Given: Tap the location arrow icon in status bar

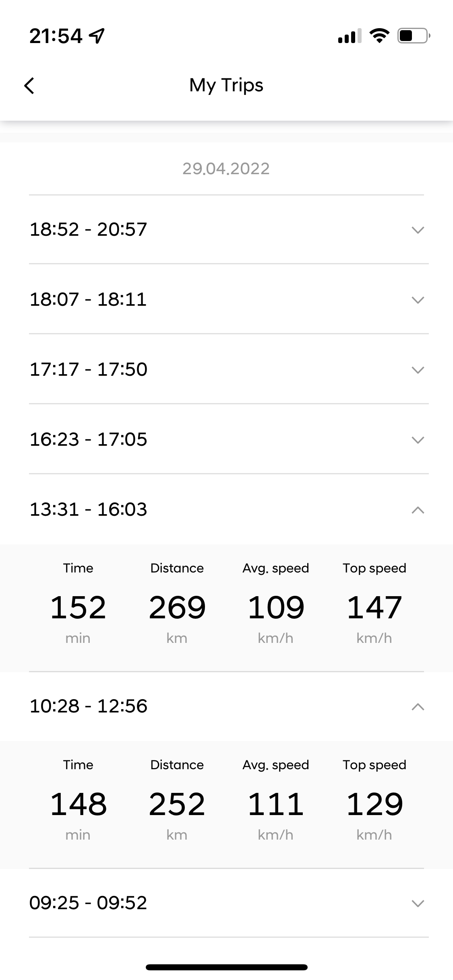Looking at the screenshot, I should pyautogui.click(x=97, y=36).
